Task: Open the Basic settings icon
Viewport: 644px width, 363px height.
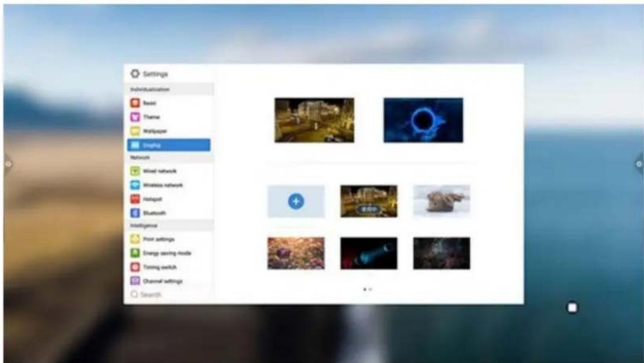Action: coord(135,103)
